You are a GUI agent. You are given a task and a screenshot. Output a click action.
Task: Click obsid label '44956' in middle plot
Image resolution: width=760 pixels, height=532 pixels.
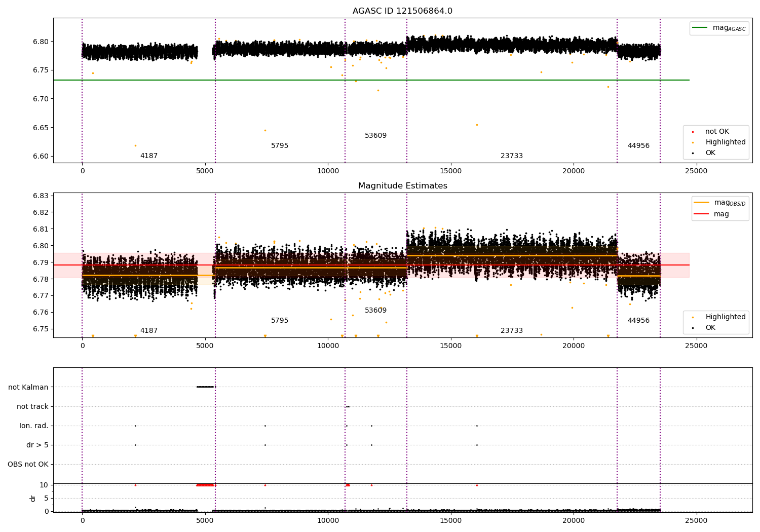[638, 321]
